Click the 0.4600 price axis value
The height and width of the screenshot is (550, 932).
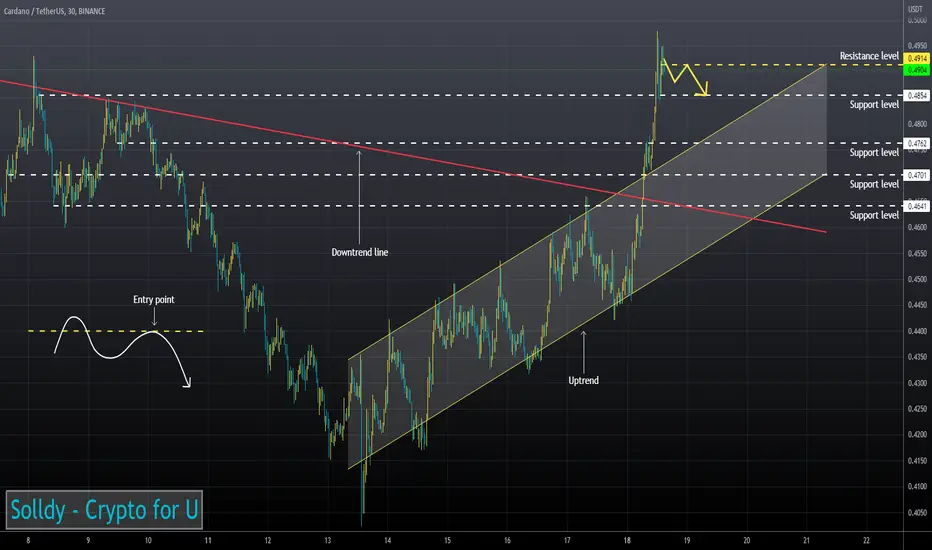(x=917, y=227)
